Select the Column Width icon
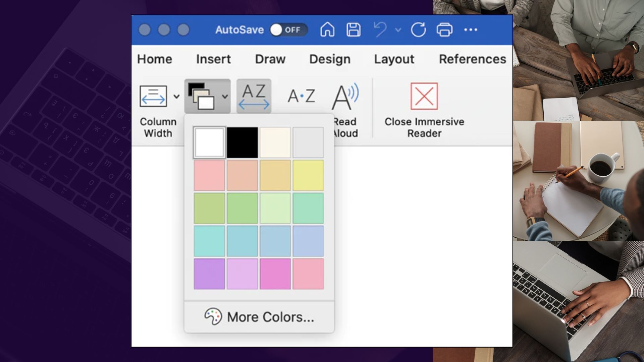Image resolution: width=644 pixels, height=362 pixels. click(x=153, y=96)
